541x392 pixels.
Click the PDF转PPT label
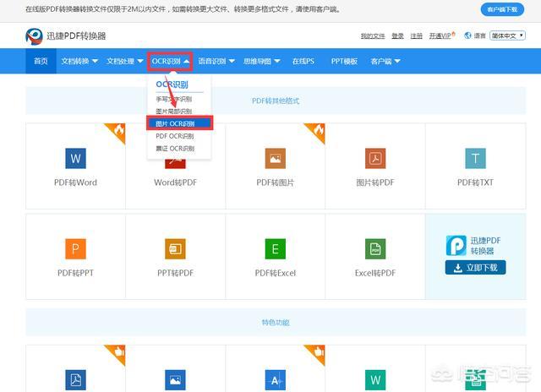[75, 273]
